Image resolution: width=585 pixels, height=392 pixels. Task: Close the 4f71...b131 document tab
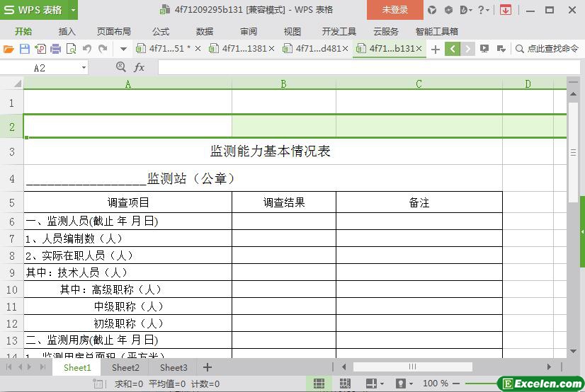(x=419, y=48)
